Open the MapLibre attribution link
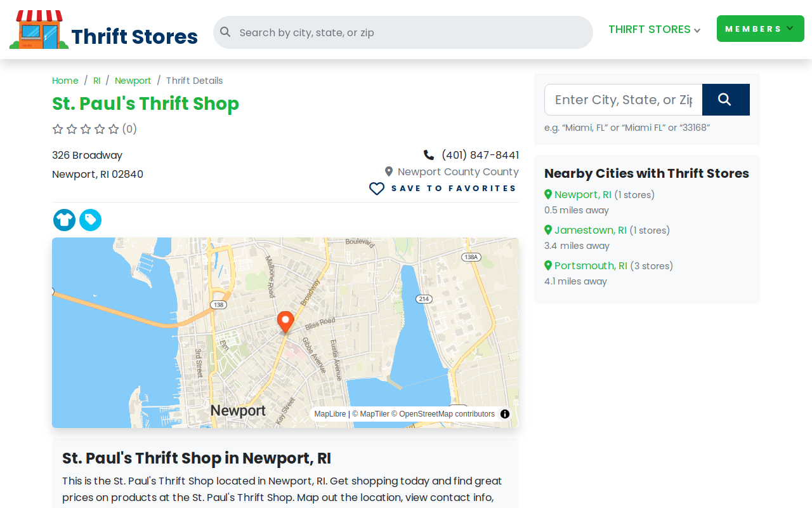The width and height of the screenshot is (812, 508). [x=331, y=414]
